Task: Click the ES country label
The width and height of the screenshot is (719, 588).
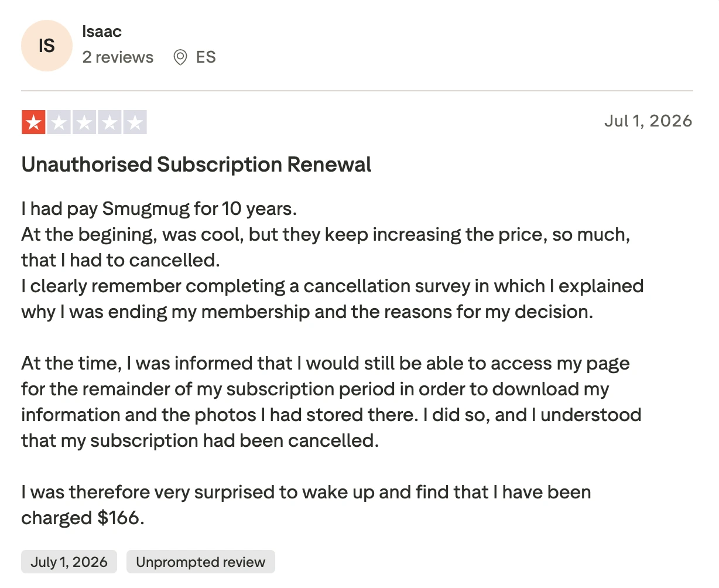Action: pyautogui.click(x=206, y=57)
